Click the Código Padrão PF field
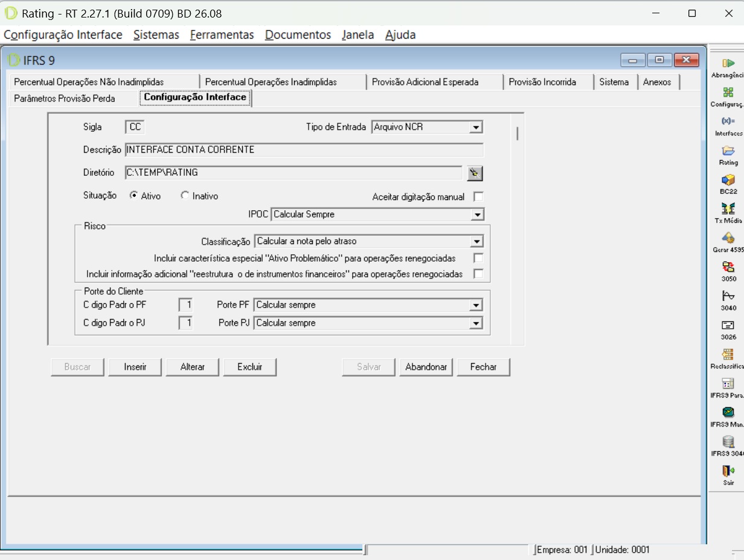 click(x=186, y=305)
